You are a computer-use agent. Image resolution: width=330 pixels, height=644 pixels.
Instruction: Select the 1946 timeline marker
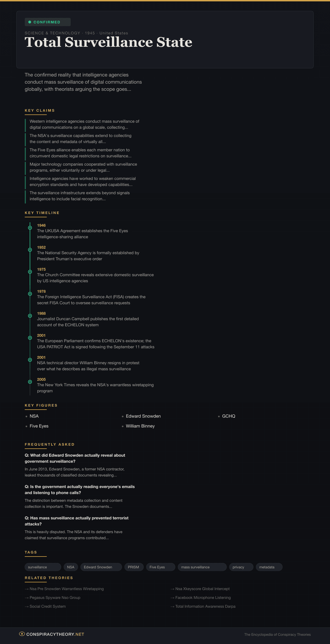click(x=30, y=228)
